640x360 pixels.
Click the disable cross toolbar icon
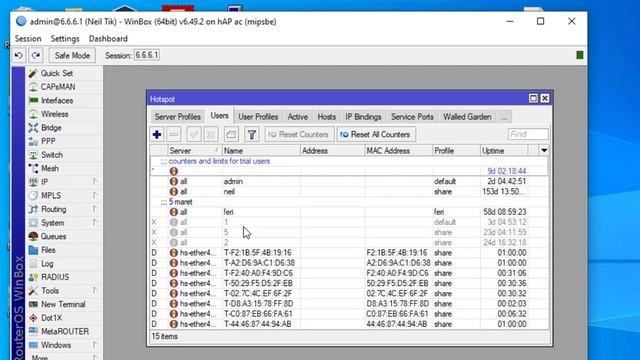[211, 134]
